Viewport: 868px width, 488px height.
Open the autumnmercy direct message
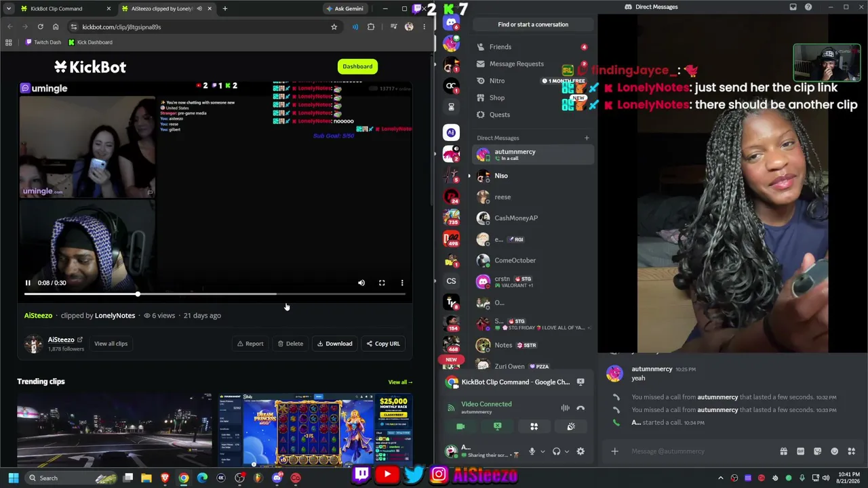(x=533, y=155)
